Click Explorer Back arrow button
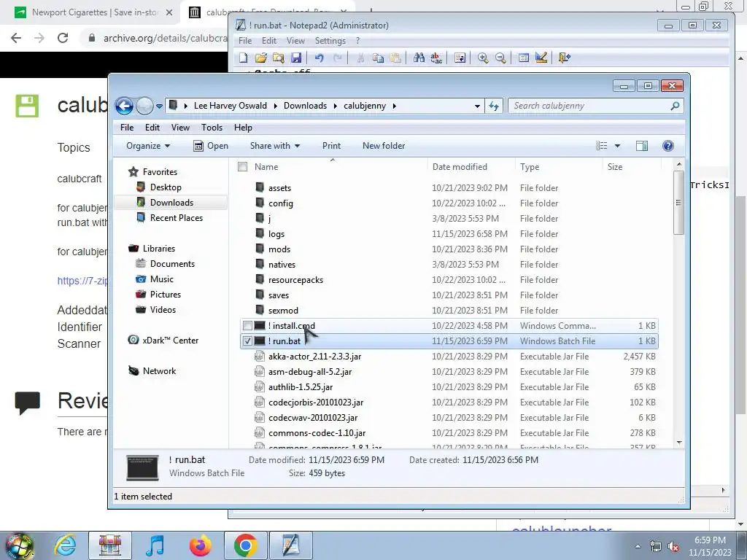The width and height of the screenshot is (747, 560). (x=124, y=106)
